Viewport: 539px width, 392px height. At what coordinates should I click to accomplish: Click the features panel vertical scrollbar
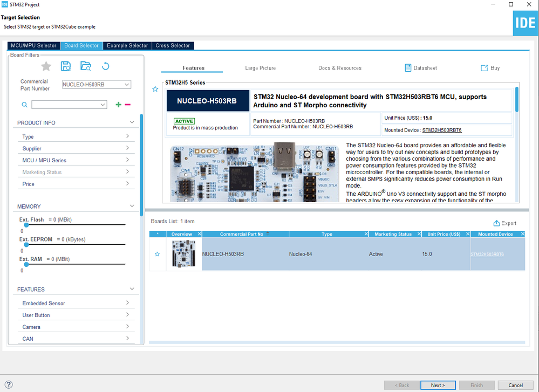tap(517, 100)
